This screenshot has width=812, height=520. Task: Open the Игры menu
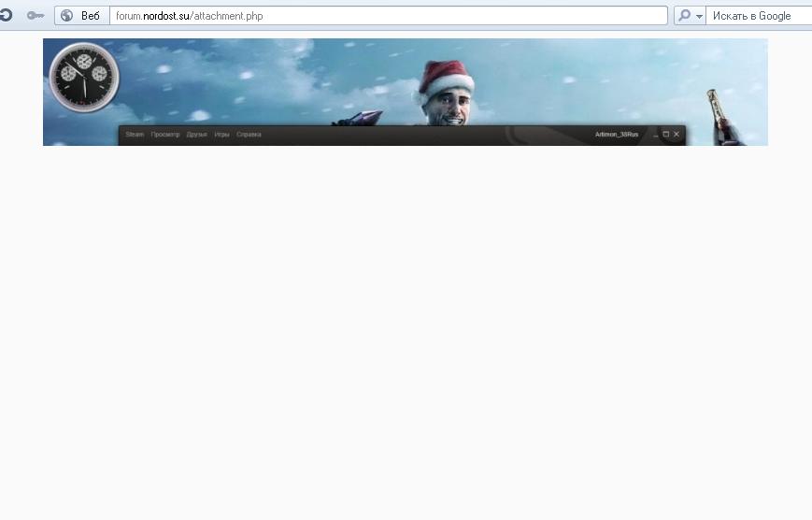[x=221, y=135]
